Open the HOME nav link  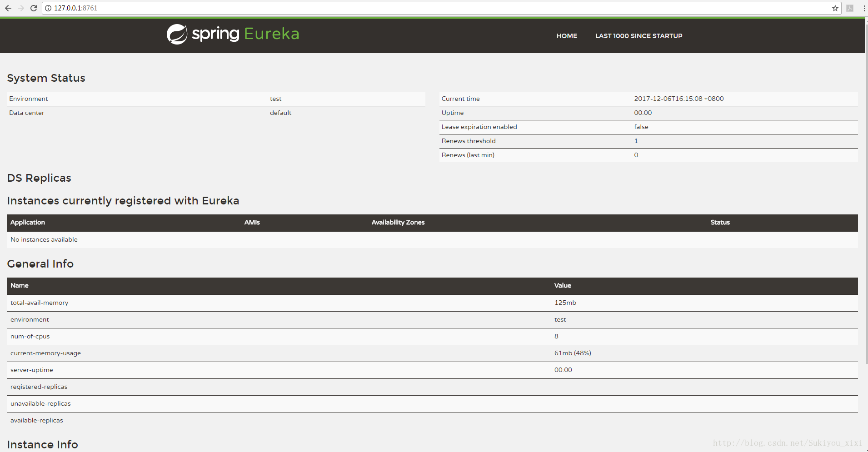click(x=567, y=36)
